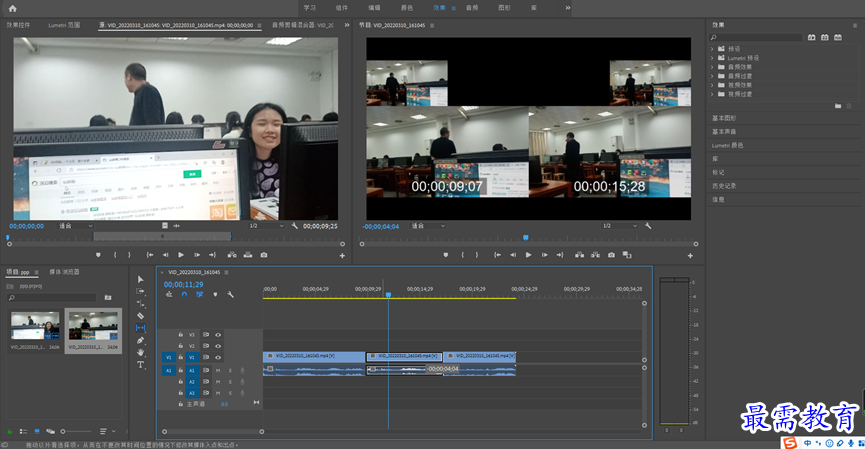
Task: Select the Type tool
Action: 140,365
